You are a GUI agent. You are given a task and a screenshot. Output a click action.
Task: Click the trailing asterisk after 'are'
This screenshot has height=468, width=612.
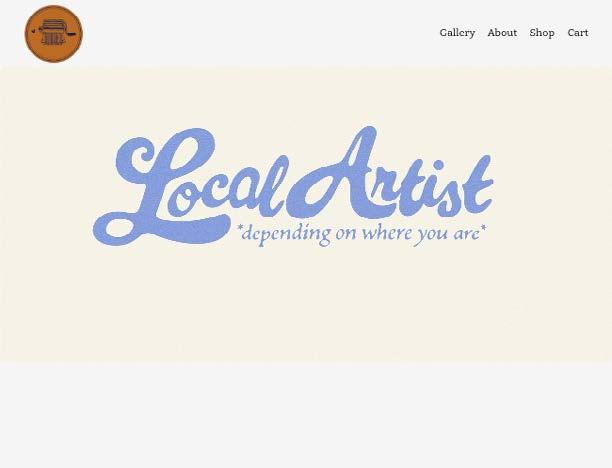click(483, 227)
